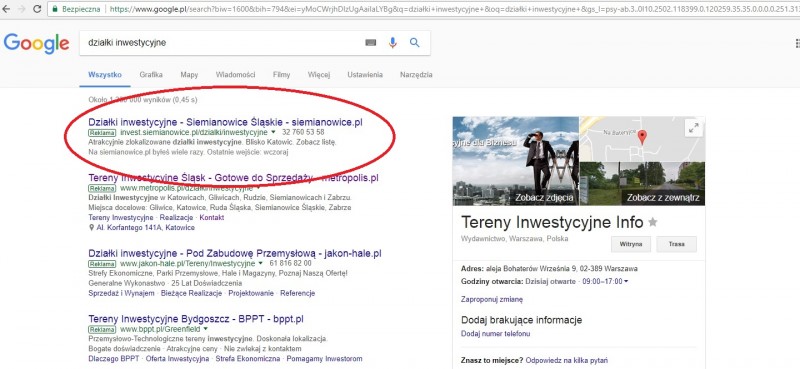
Task: Open Działki inwestycyjne Siemianowice Śląskie result
Action: coord(226,122)
